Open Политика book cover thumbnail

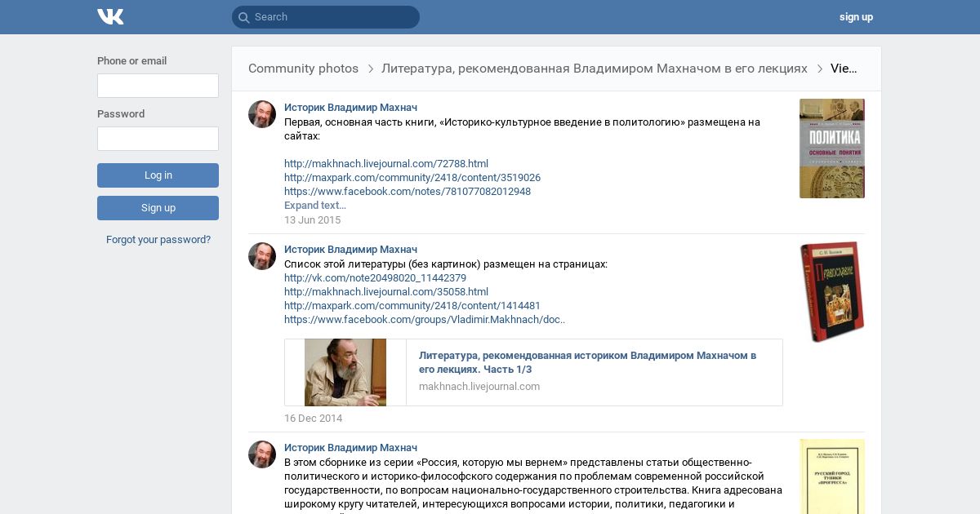[x=831, y=148]
